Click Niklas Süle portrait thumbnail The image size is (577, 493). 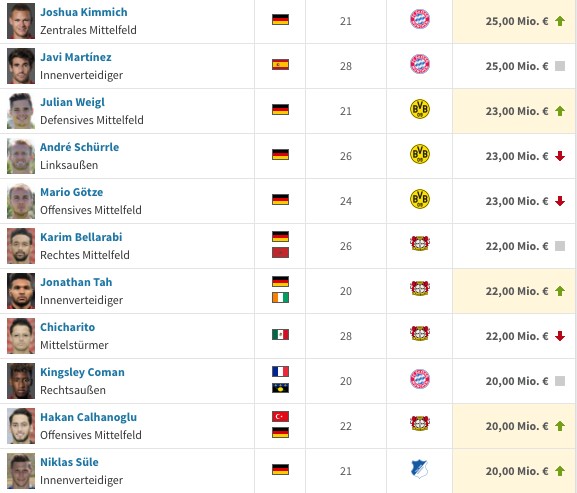click(21, 471)
